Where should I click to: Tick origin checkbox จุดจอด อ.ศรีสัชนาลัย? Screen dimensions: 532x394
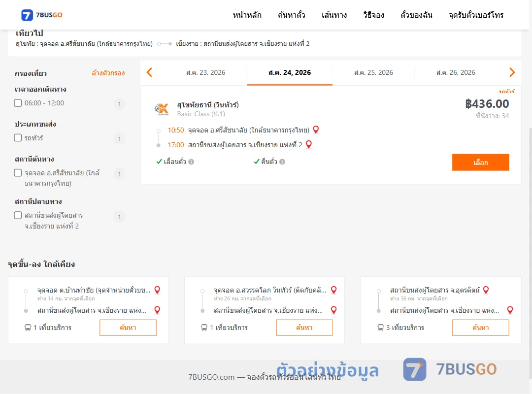[x=18, y=173]
